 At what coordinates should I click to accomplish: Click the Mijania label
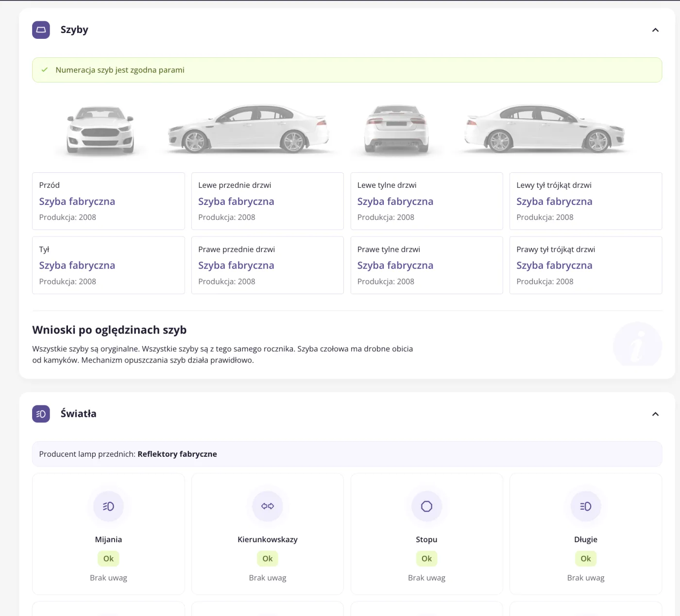[108, 539]
